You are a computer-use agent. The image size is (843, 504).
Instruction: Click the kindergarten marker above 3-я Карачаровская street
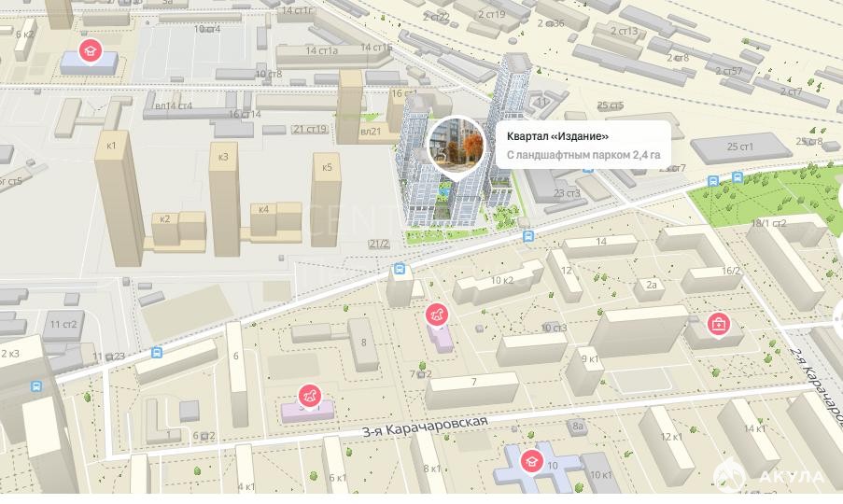click(311, 397)
